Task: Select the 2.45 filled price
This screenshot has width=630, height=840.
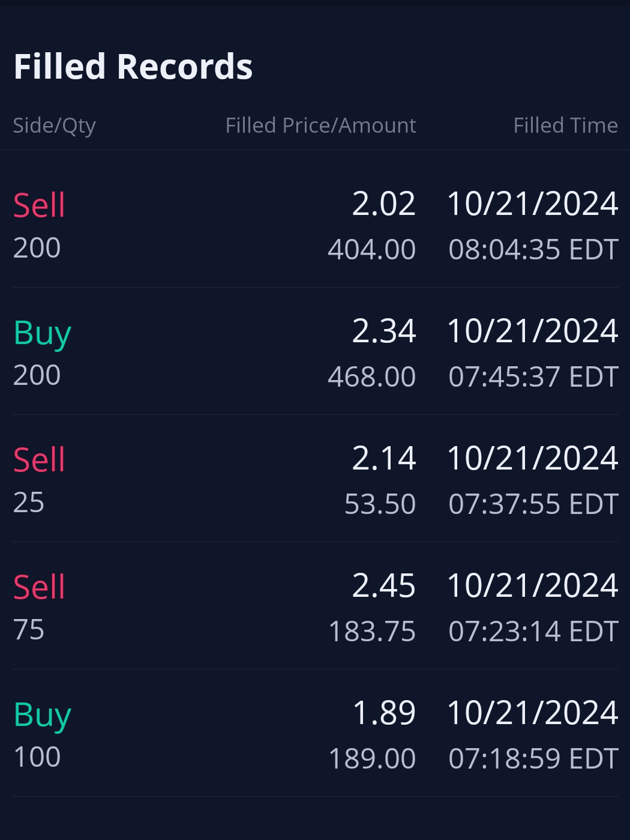Action: pos(383,585)
